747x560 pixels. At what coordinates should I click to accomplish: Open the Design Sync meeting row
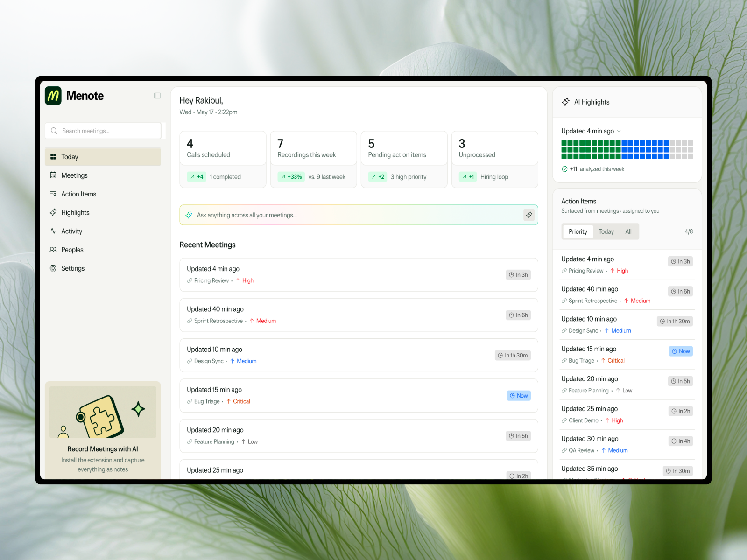click(x=359, y=355)
